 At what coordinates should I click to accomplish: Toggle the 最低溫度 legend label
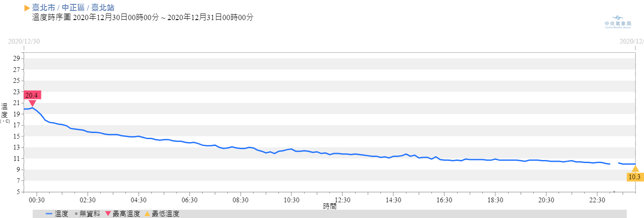coord(166,214)
